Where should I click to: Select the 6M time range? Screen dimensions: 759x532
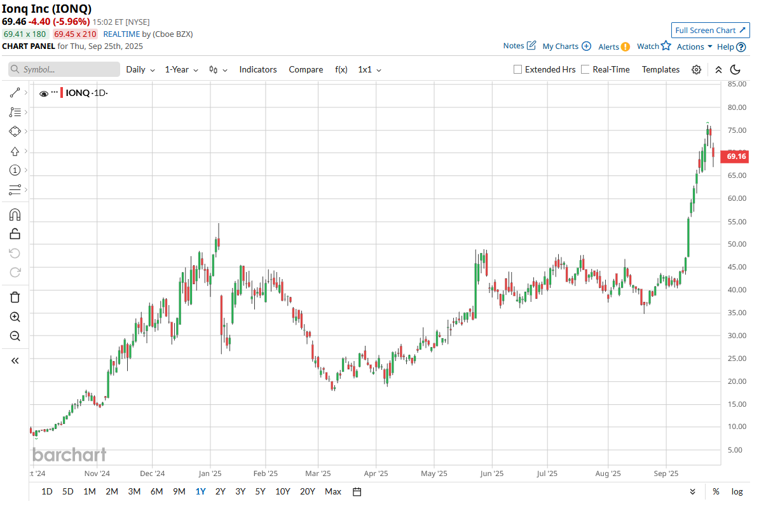point(156,492)
